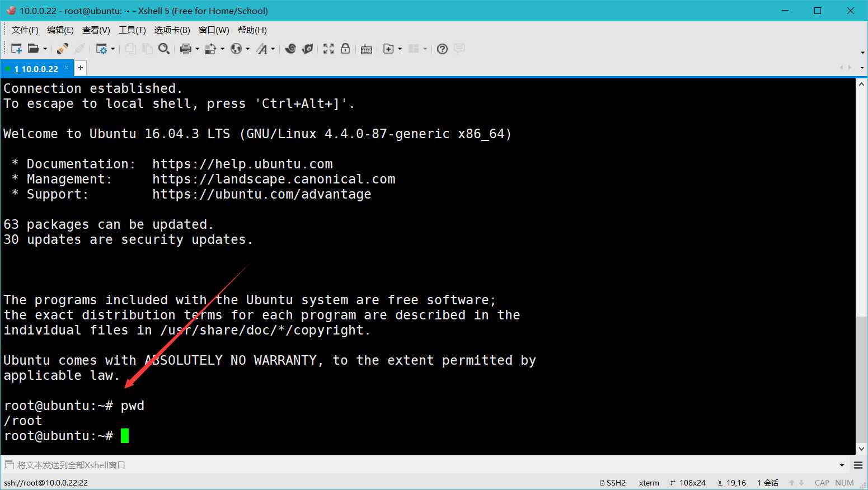Click the terminal scrollbar down arrow

(861, 449)
